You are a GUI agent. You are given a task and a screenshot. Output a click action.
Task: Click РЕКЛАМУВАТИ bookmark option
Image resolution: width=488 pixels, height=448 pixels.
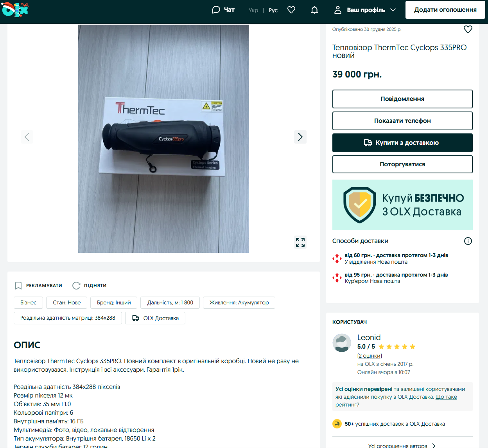tap(39, 286)
